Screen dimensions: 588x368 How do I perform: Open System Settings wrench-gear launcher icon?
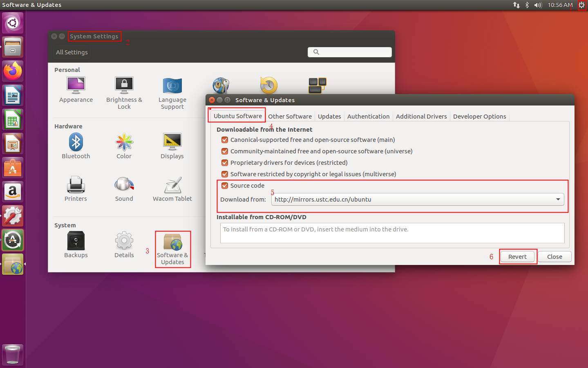pyautogui.click(x=13, y=216)
